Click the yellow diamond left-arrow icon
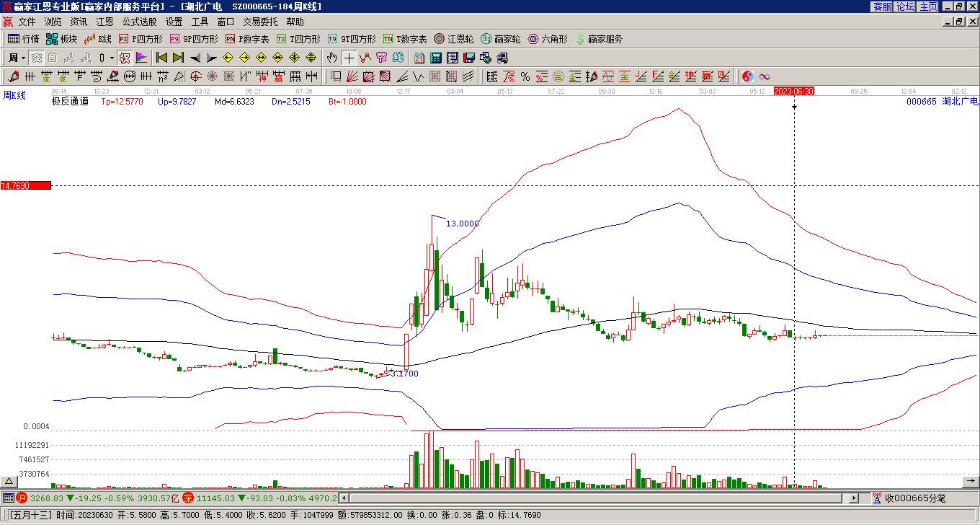980x525 pixels. tap(228, 58)
